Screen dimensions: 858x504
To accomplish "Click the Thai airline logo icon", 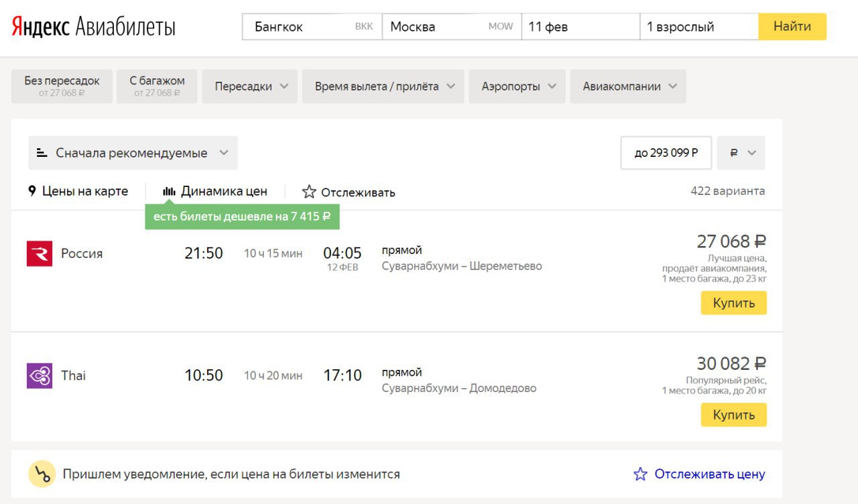I will pyautogui.click(x=40, y=376).
